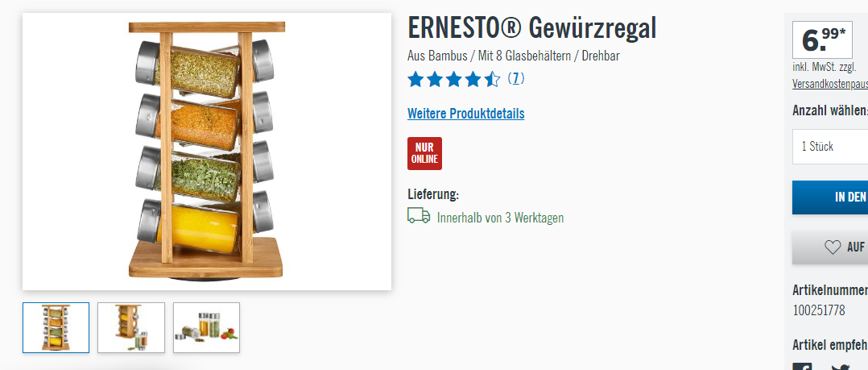The width and height of the screenshot is (868, 370).
Task: Click the heart wishlist icon
Action: [x=833, y=247]
